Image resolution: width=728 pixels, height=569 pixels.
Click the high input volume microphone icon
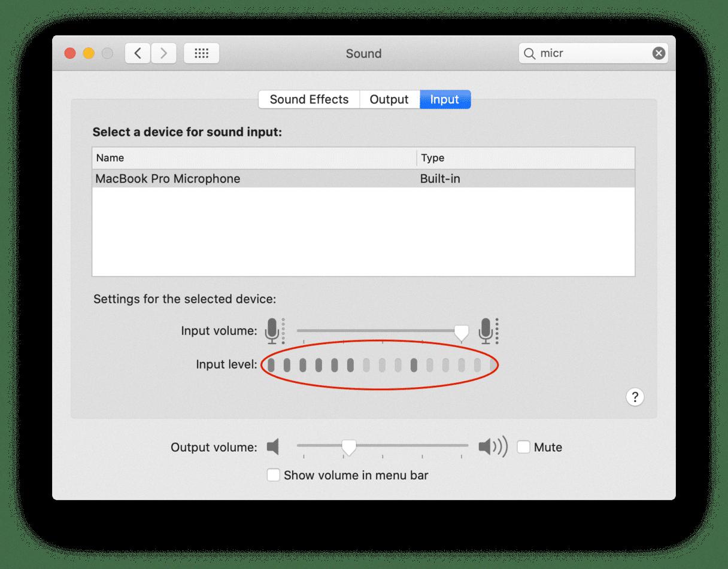click(489, 331)
